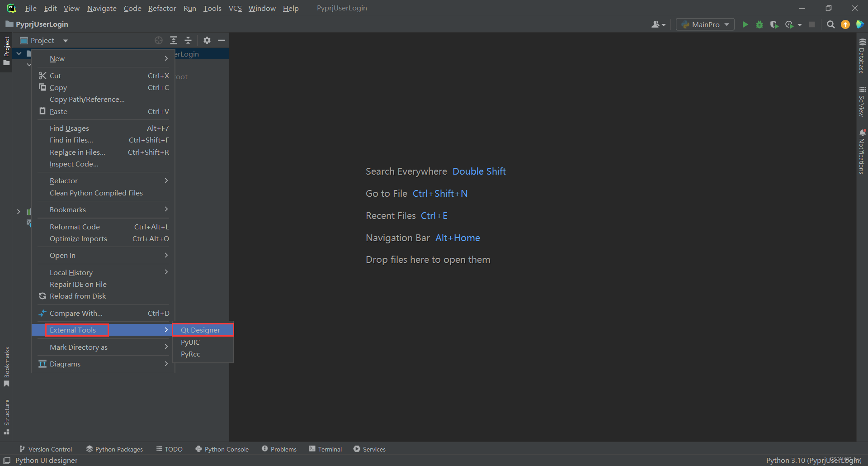Image resolution: width=868 pixels, height=466 pixels.
Task: Select Reformat Code entry
Action: [x=103, y=227]
